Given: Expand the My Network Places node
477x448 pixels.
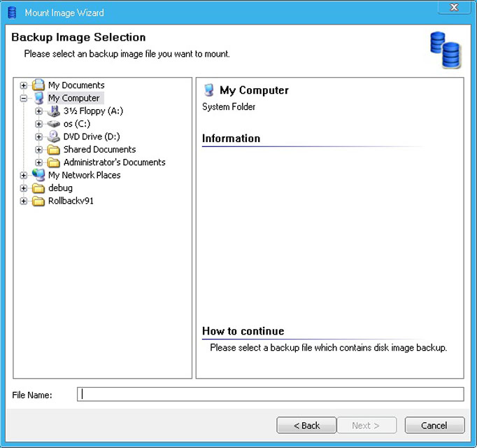Looking at the screenshot, I should (x=23, y=176).
